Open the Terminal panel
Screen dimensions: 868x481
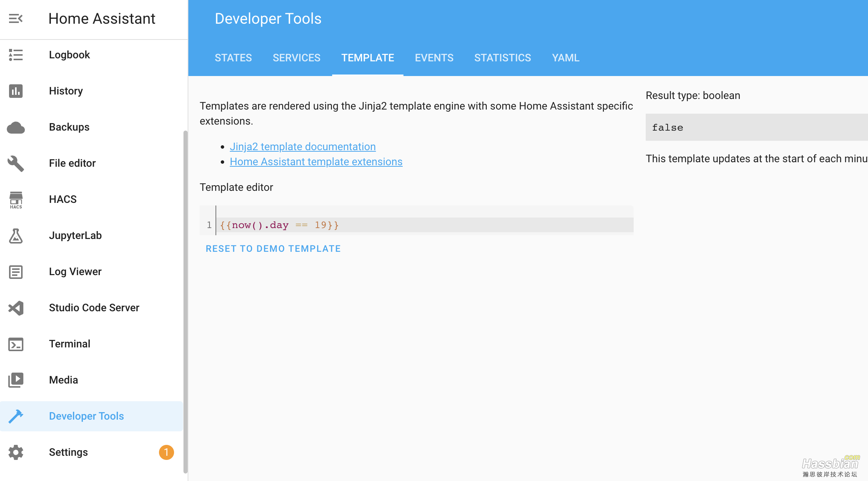[91, 344]
